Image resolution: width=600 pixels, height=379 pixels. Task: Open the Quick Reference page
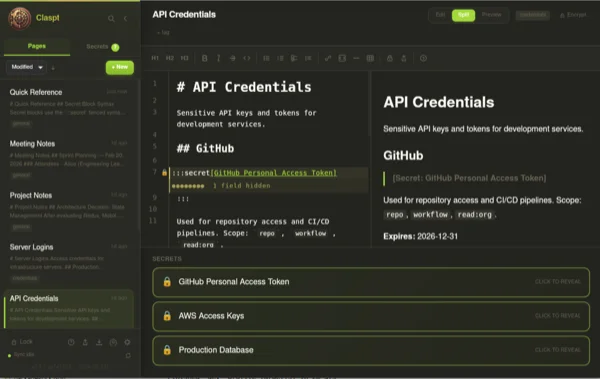click(69, 107)
